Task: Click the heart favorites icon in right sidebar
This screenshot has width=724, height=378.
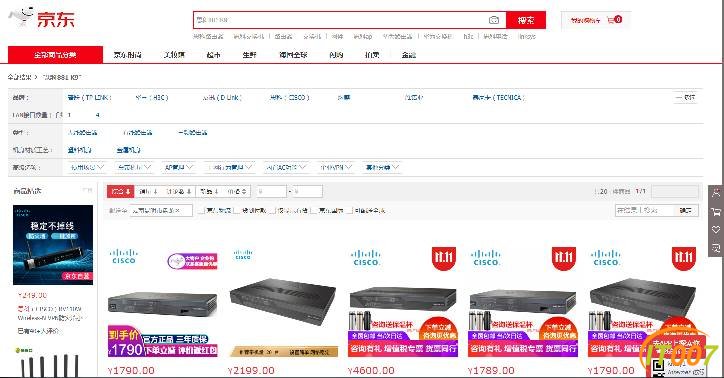Action: (716, 229)
